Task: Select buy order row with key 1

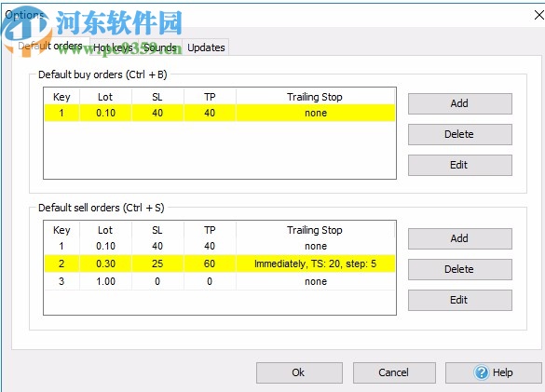Action: coord(220,113)
